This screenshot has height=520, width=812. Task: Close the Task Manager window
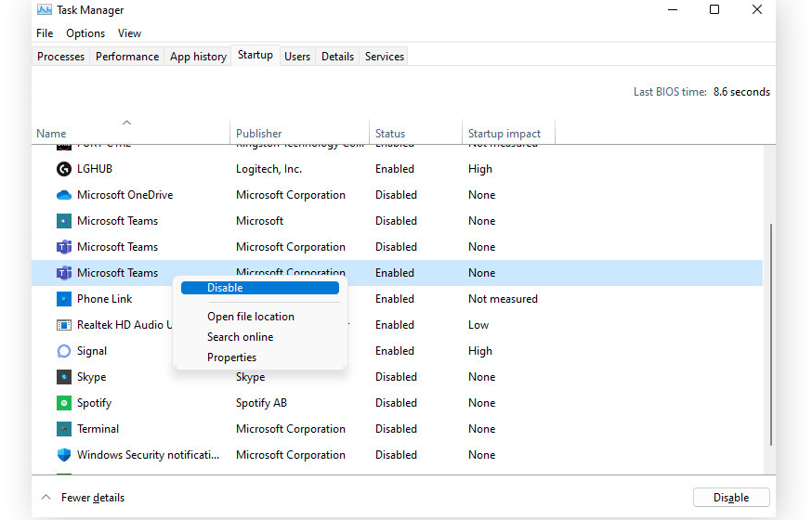tap(757, 10)
